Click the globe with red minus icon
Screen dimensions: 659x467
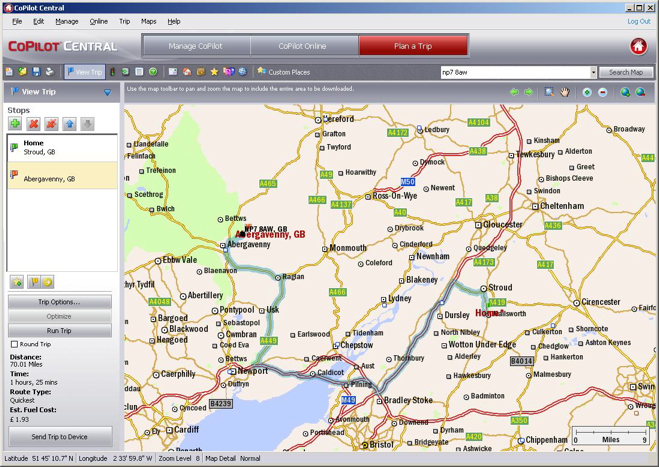(641, 92)
